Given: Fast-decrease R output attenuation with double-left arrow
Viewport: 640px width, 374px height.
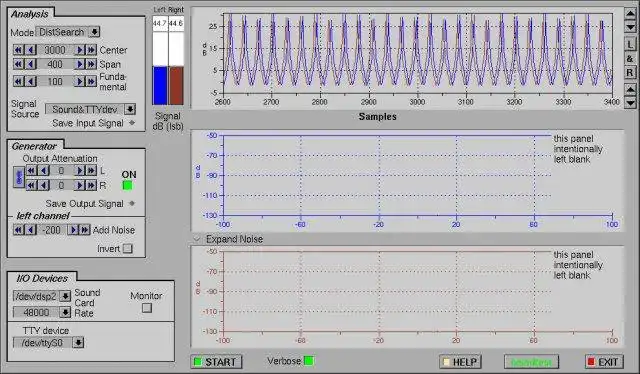Looking at the screenshot, I should (31, 185).
